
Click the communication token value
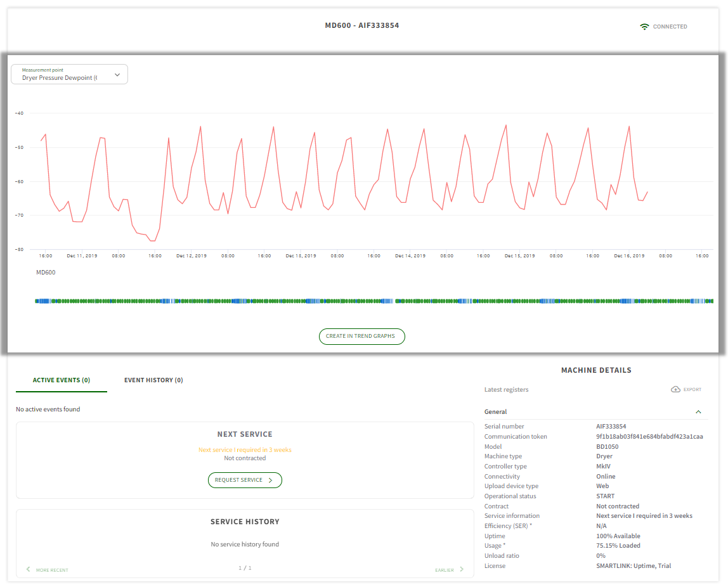[649, 437]
